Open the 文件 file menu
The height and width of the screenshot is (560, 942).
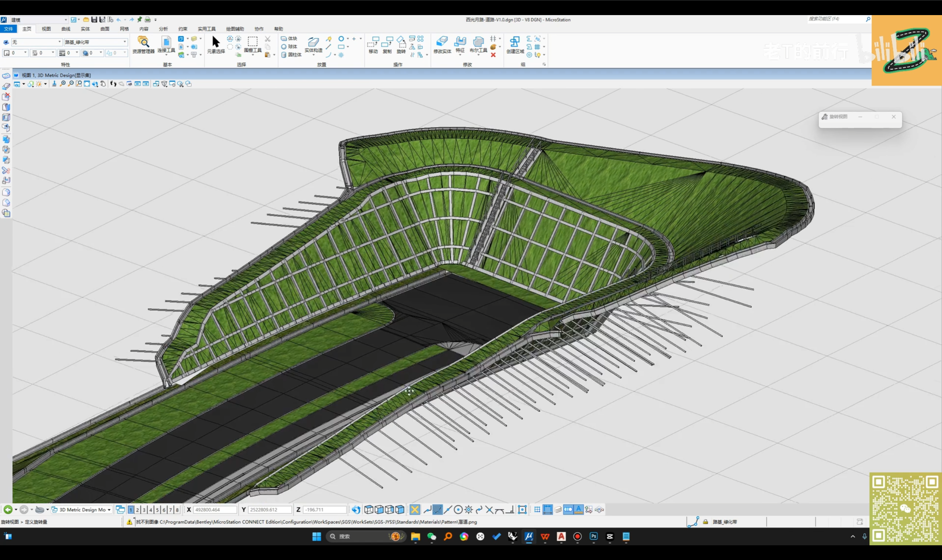8,29
